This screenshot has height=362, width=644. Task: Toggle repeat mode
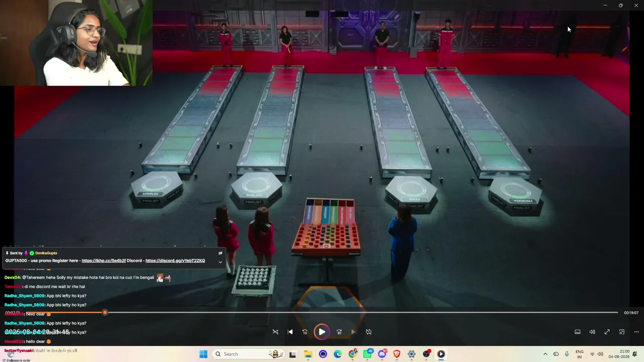coord(368,332)
